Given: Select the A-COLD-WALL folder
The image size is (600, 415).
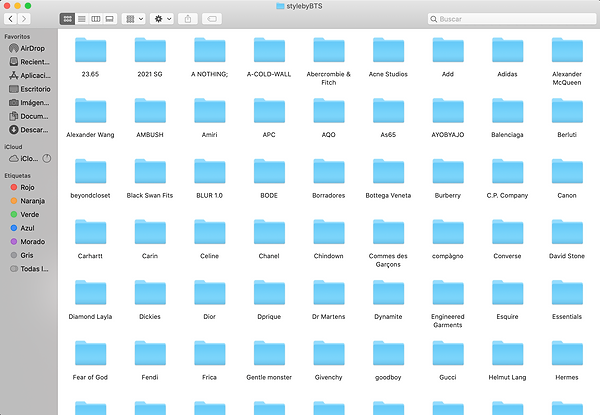Looking at the screenshot, I should pyautogui.click(x=269, y=50).
